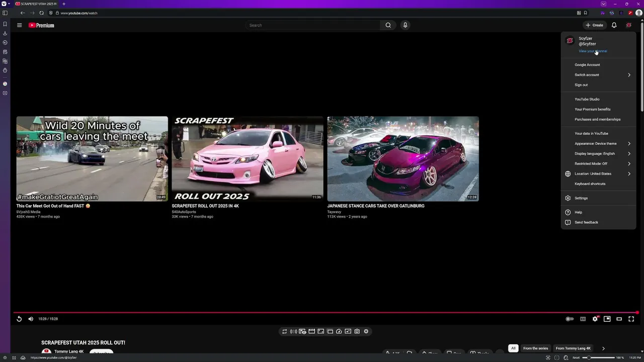Click the Scyfzer avatar in YouTube header
Screen dimensions: 644x362
point(629,25)
